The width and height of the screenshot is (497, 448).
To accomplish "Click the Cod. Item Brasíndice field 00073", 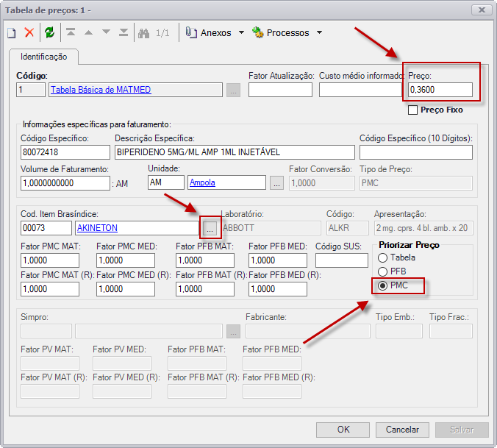I will [x=46, y=228].
